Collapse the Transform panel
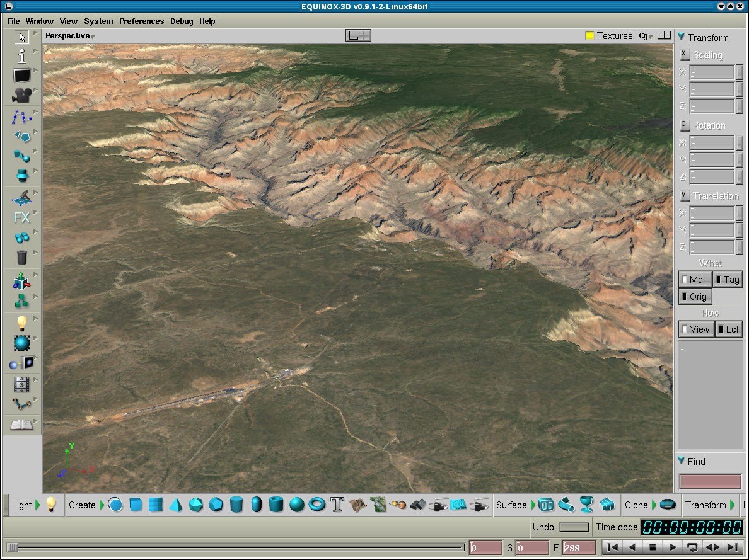Image resolution: width=749 pixels, height=560 pixels. click(x=682, y=37)
